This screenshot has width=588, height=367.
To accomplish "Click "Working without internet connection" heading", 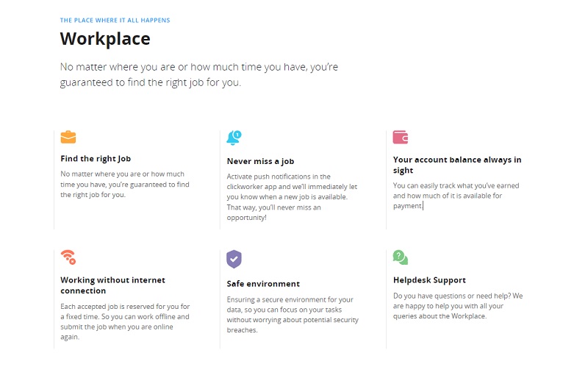I will 112,285.
